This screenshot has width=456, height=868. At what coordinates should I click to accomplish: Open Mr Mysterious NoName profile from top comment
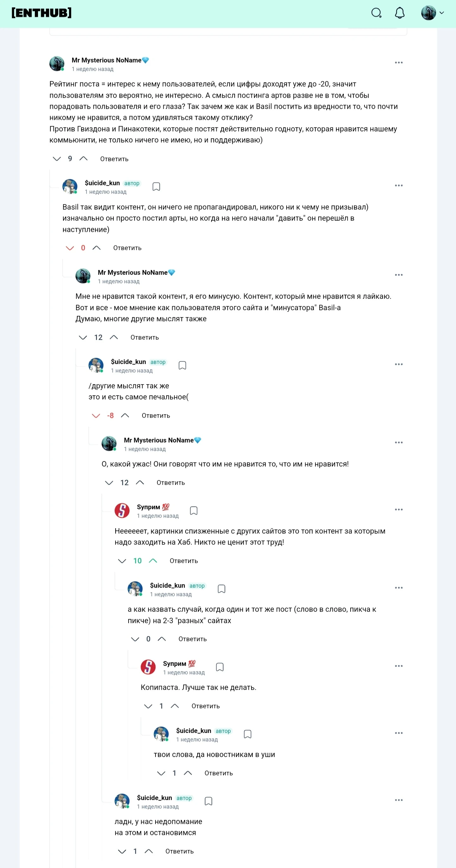(x=107, y=60)
